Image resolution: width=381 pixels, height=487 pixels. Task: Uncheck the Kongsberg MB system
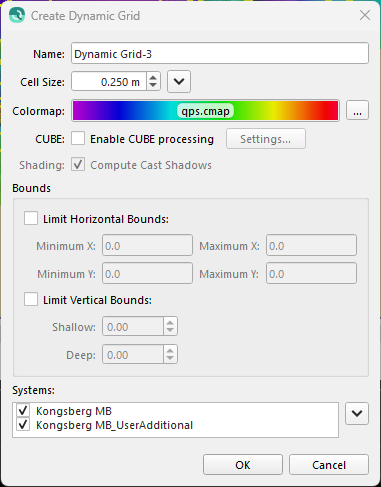click(x=23, y=410)
